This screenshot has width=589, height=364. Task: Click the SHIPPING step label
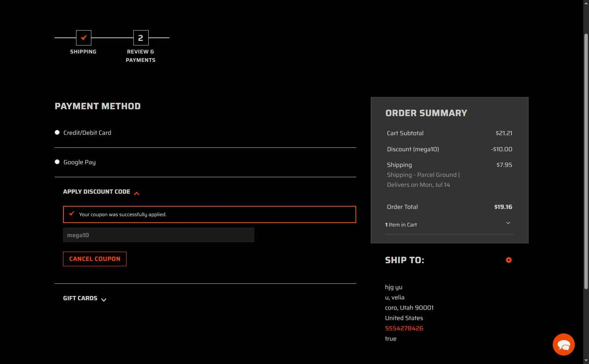83,52
